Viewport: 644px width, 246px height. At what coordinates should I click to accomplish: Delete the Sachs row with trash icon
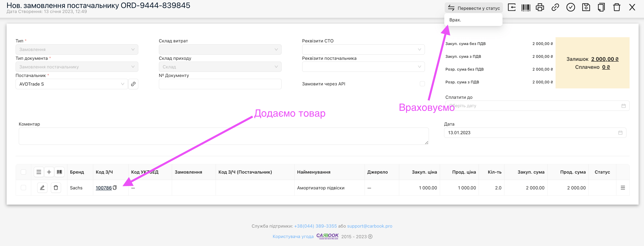(x=56, y=188)
